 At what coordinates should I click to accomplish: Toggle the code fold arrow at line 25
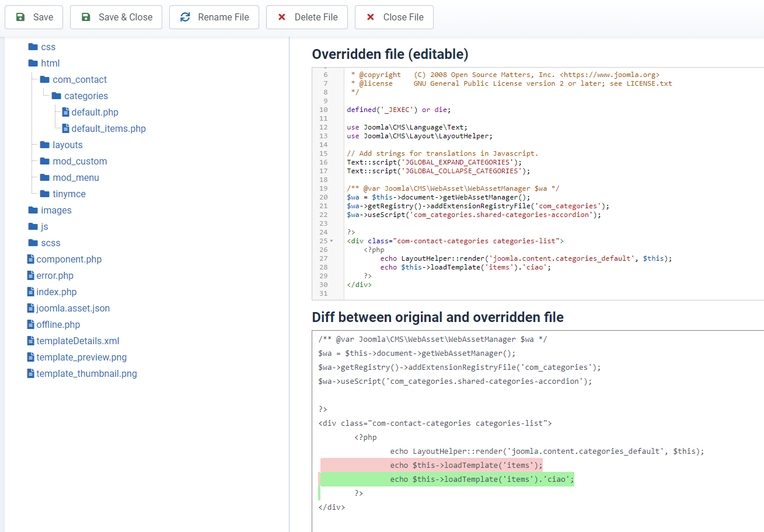(x=332, y=241)
